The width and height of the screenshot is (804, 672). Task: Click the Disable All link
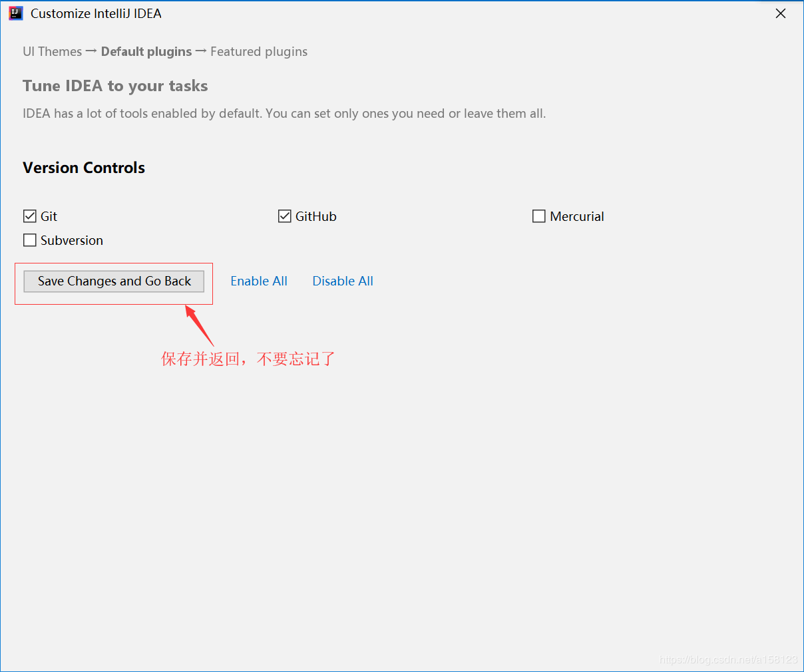click(343, 281)
